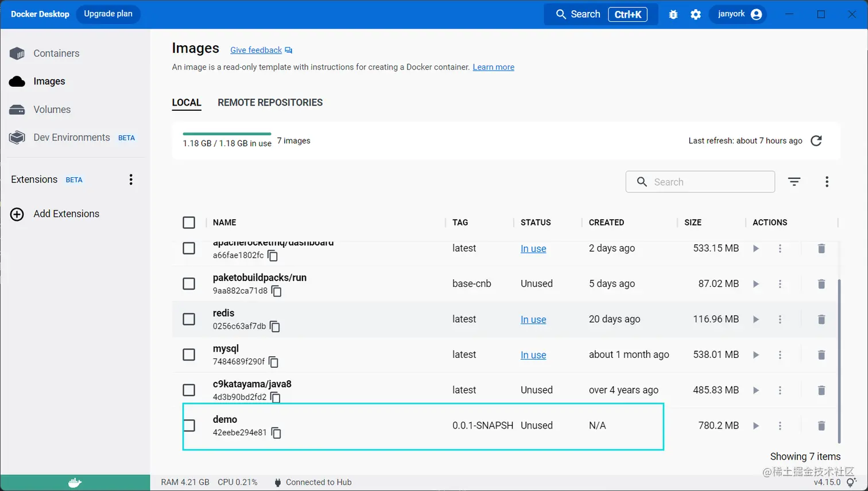Open more actions for redis image
Image resolution: width=868 pixels, height=491 pixels.
[x=780, y=319]
